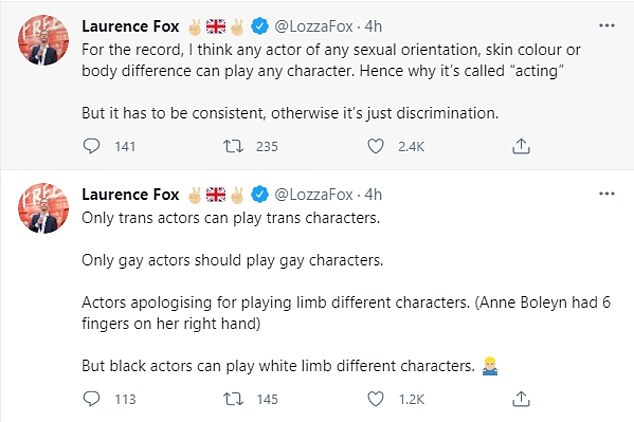Open more options on the second tweet
This screenshot has height=422, width=634.
(x=603, y=193)
